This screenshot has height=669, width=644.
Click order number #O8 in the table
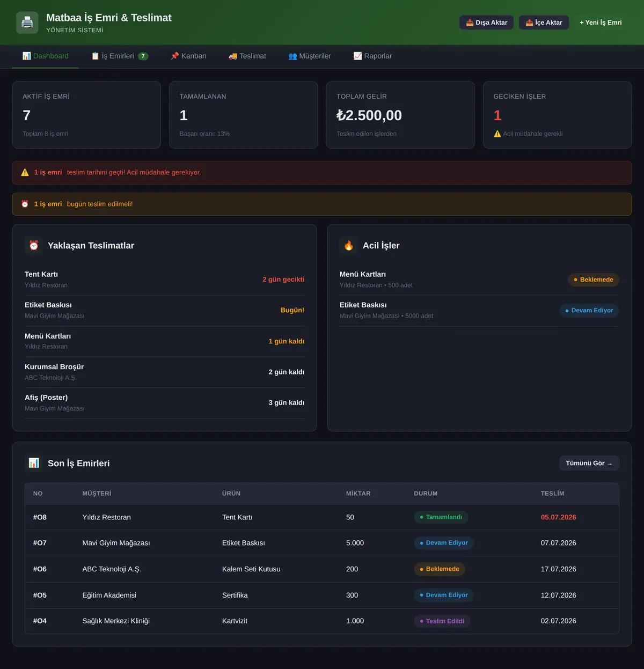click(40, 517)
